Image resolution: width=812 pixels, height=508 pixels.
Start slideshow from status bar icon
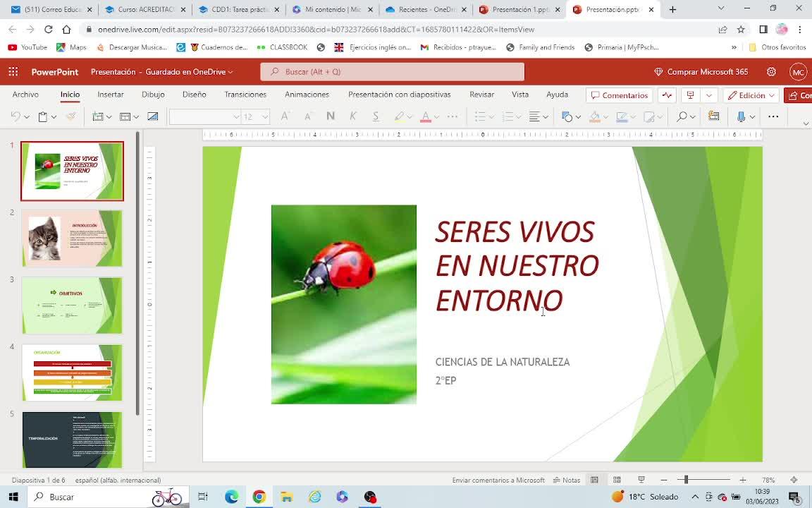[x=641, y=480]
